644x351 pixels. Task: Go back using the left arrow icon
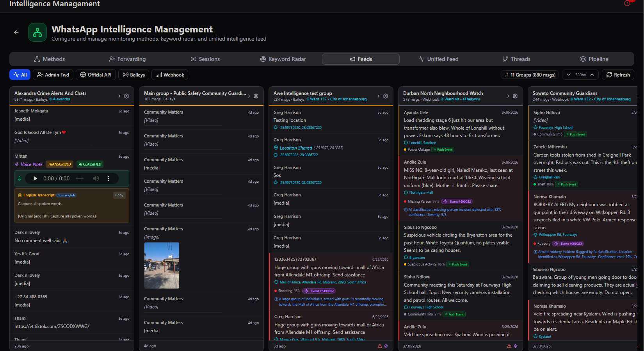16,32
